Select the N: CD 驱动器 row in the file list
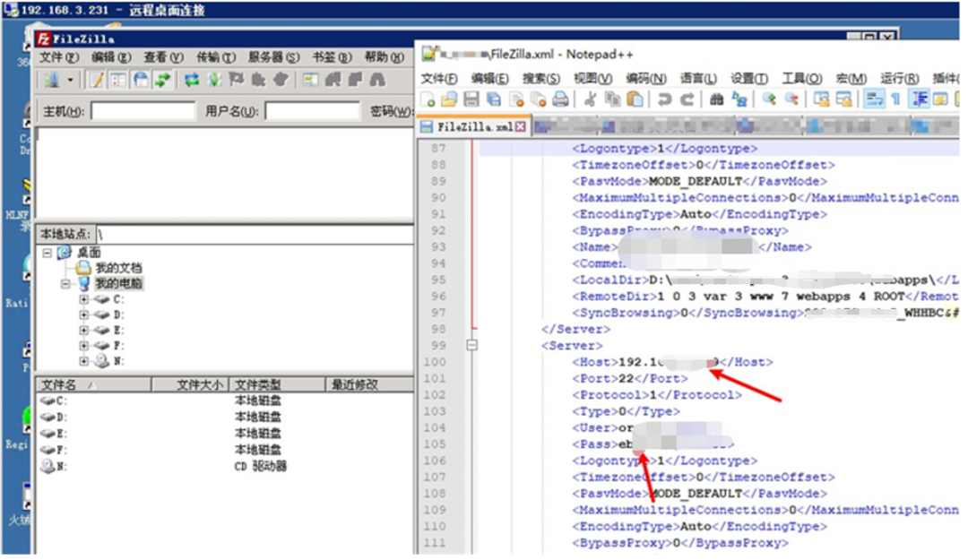This screenshot has width=968, height=560. click(225, 467)
